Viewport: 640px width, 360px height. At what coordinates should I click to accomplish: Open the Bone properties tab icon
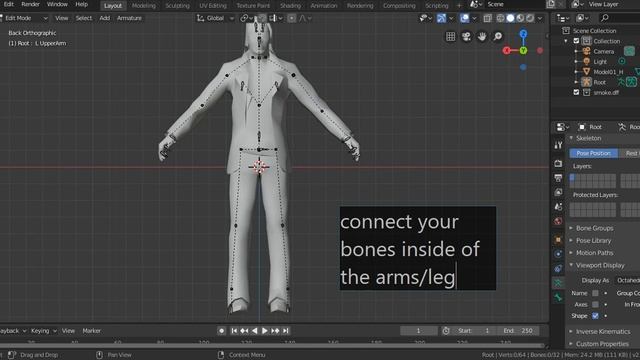[x=558, y=298]
